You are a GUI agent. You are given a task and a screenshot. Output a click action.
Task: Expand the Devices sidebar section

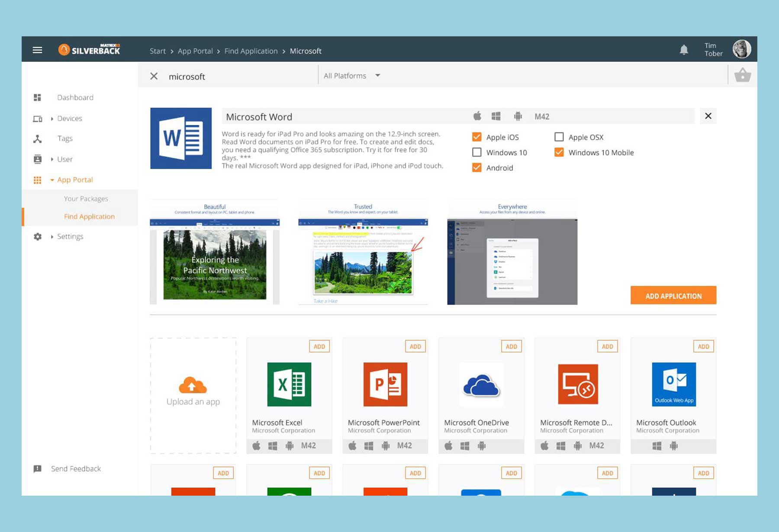click(x=52, y=119)
